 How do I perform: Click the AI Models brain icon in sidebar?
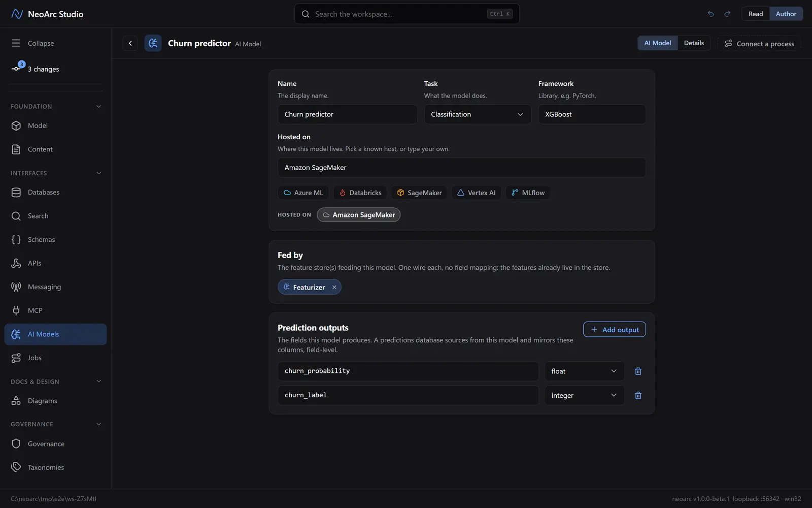(16, 334)
